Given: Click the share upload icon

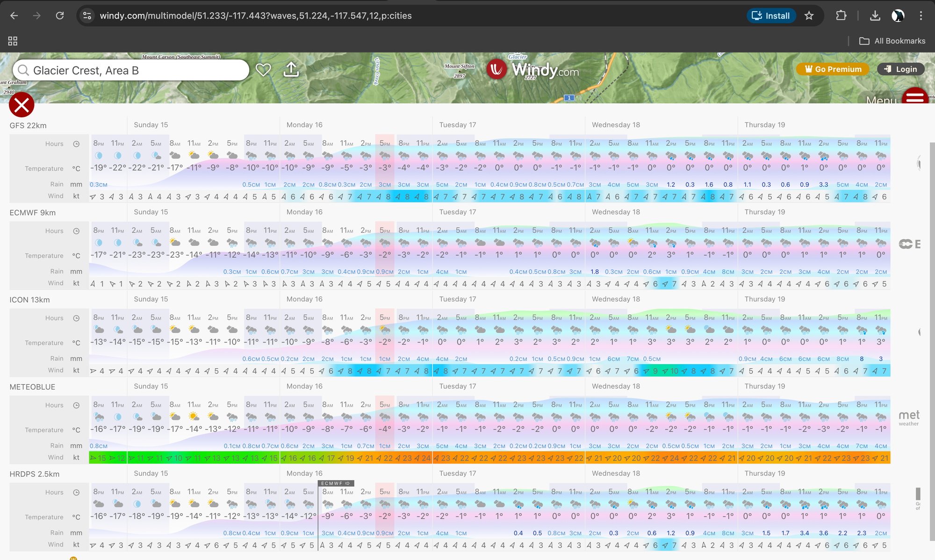Looking at the screenshot, I should (291, 70).
